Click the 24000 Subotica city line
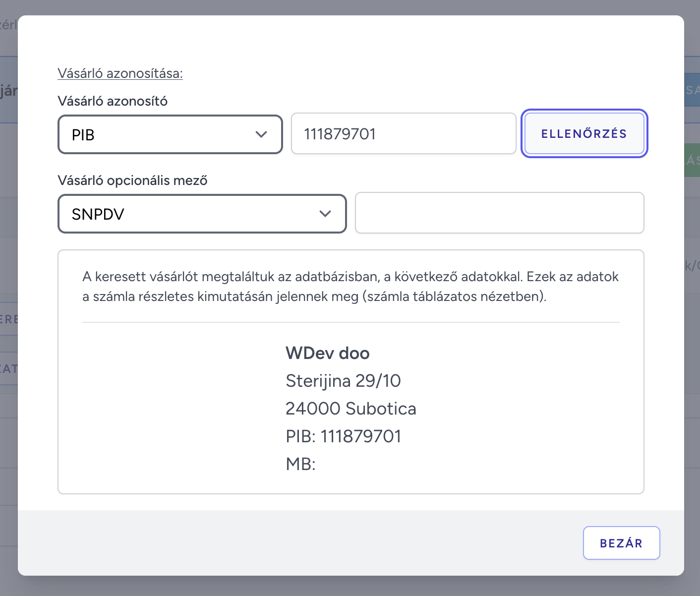 351,409
